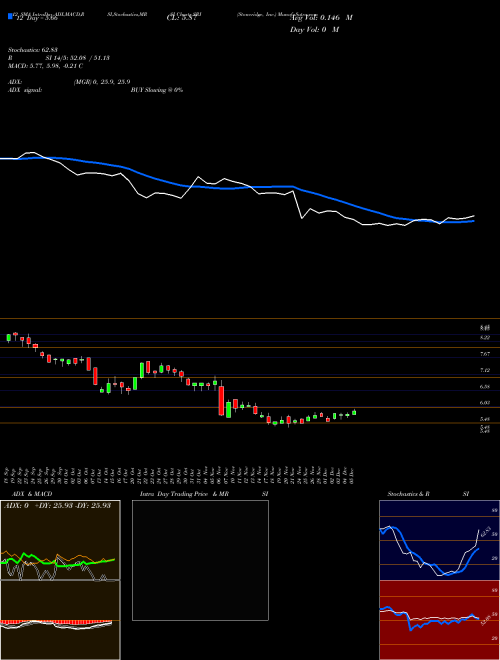Screen dimensions: 500x660
Task: Select the 'Stochastics: 62.83' reading
Action: 33,50
